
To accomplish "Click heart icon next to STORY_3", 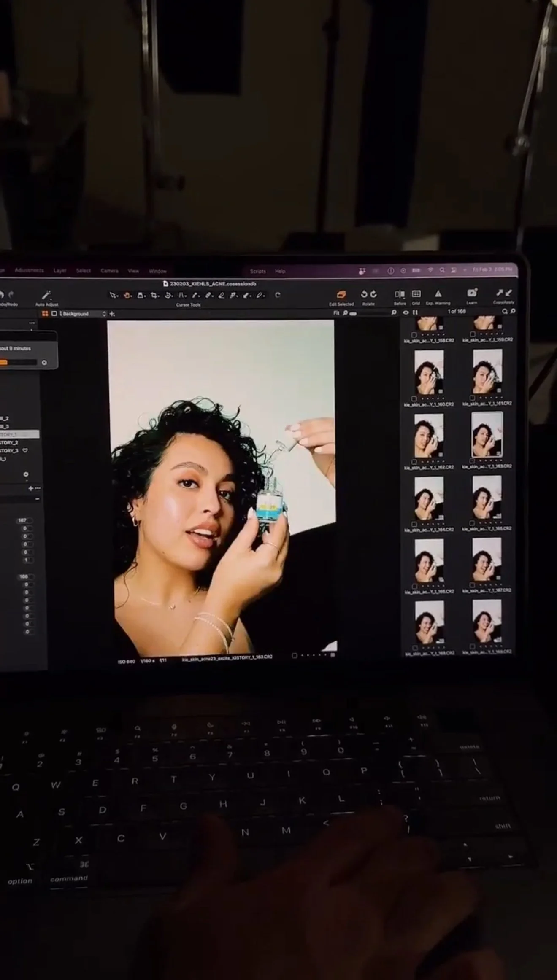I will [25, 450].
